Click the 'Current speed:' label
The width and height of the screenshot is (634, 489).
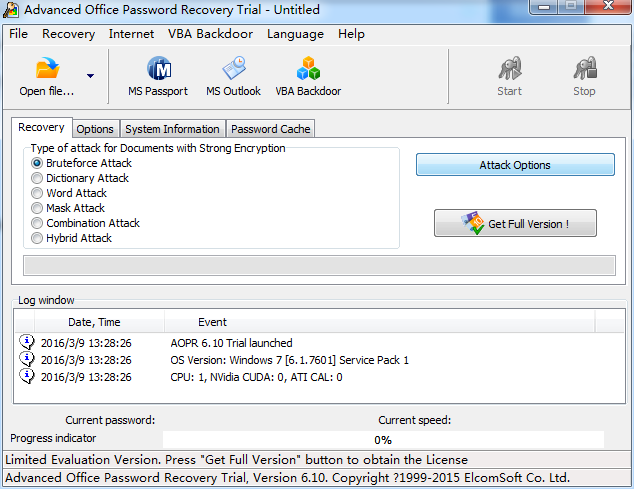click(414, 420)
